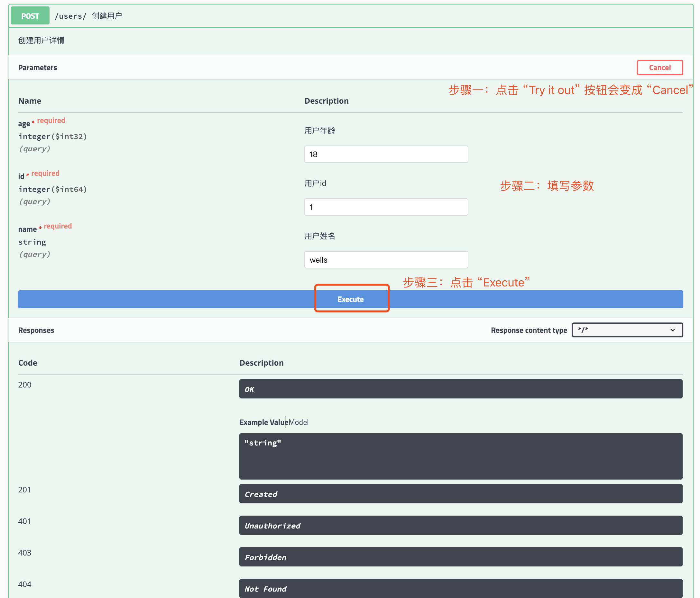Viewport: 700px width, 598px height.
Task: Click the Responses section header
Action: [x=36, y=330]
